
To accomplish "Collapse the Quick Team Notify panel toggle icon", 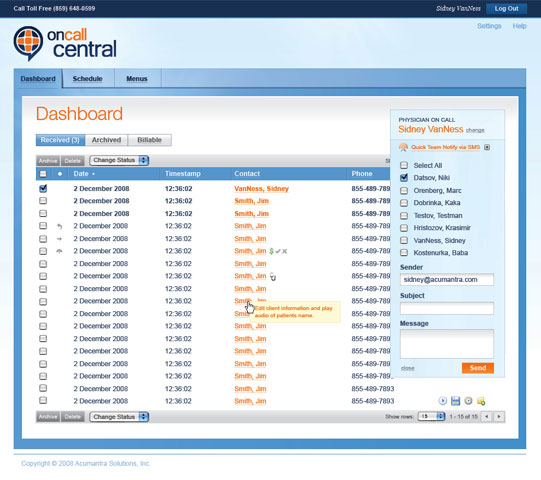I will pyautogui.click(x=487, y=147).
